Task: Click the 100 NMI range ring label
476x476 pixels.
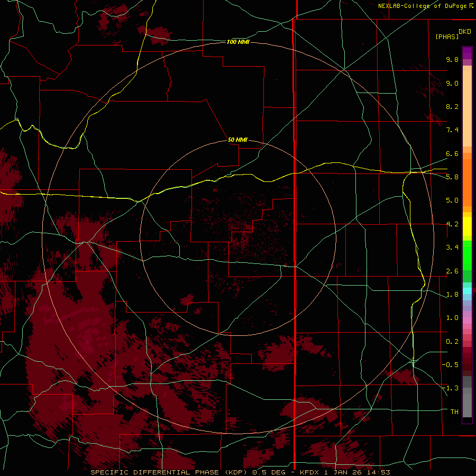Action: (x=238, y=42)
